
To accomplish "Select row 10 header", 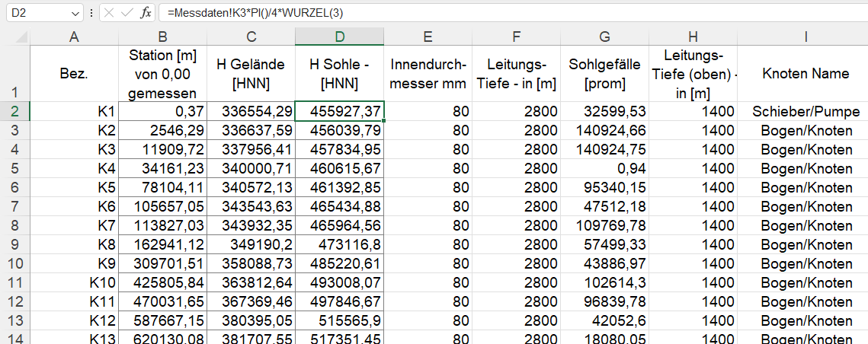I will pyautogui.click(x=14, y=264).
